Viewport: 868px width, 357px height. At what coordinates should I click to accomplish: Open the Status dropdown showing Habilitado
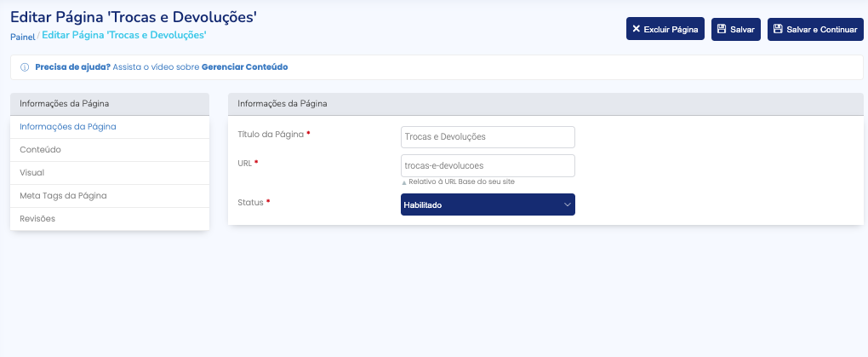[x=481, y=204]
